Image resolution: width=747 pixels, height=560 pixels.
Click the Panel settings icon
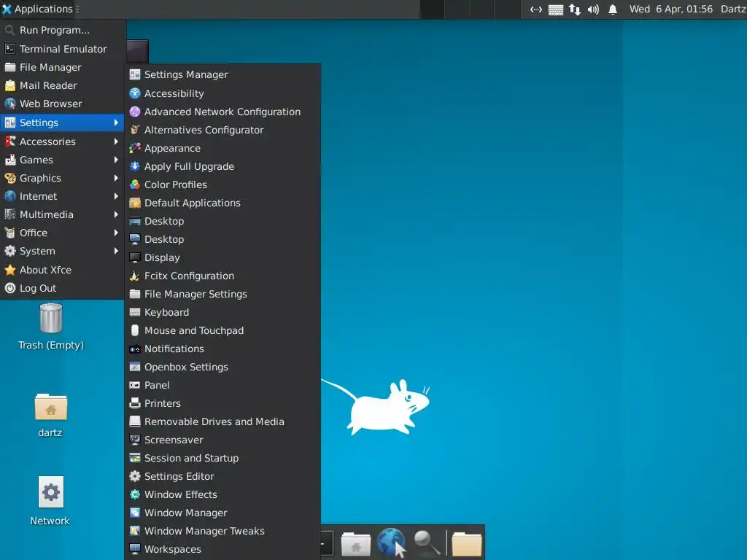pyautogui.click(x=135, y=385)
